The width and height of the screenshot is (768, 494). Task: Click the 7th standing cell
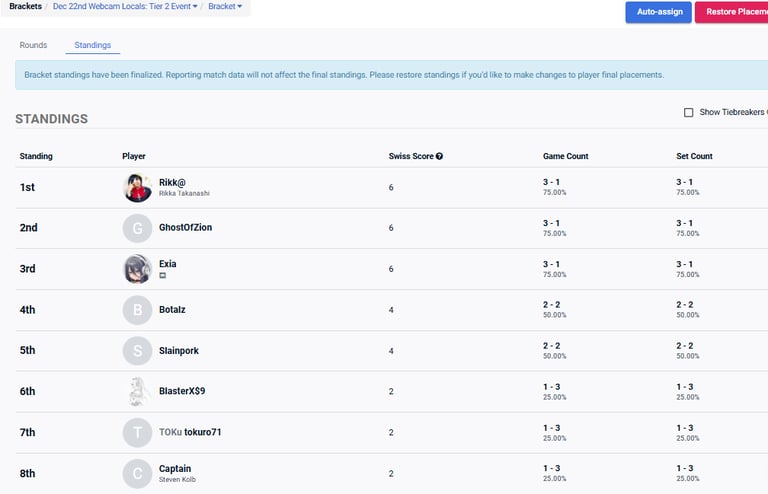[27, 433]
